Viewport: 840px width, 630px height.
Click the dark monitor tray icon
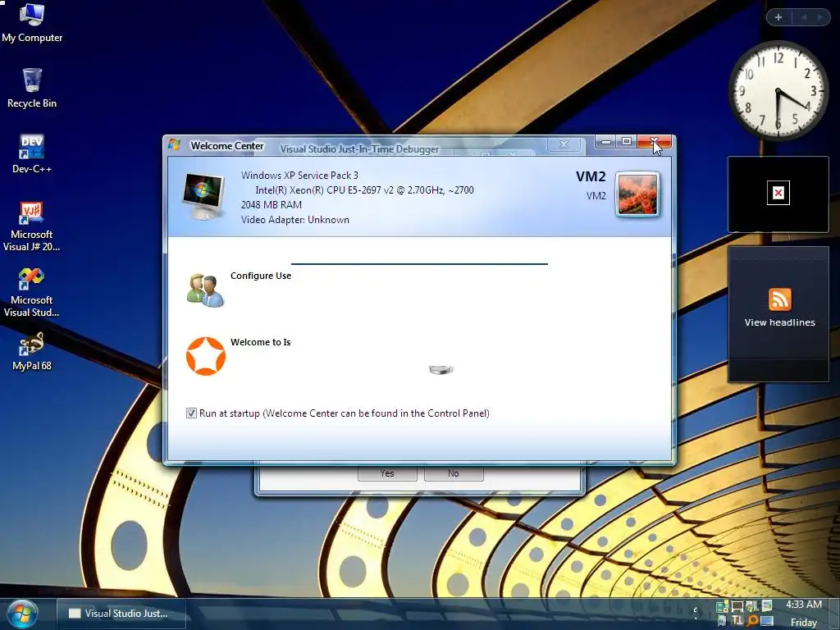point(737,606)
